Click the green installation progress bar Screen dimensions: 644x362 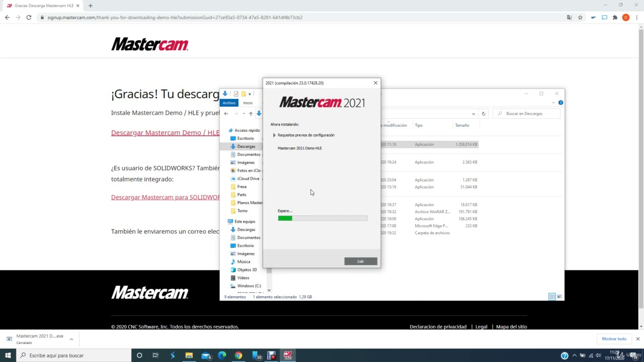click(323, 218)
